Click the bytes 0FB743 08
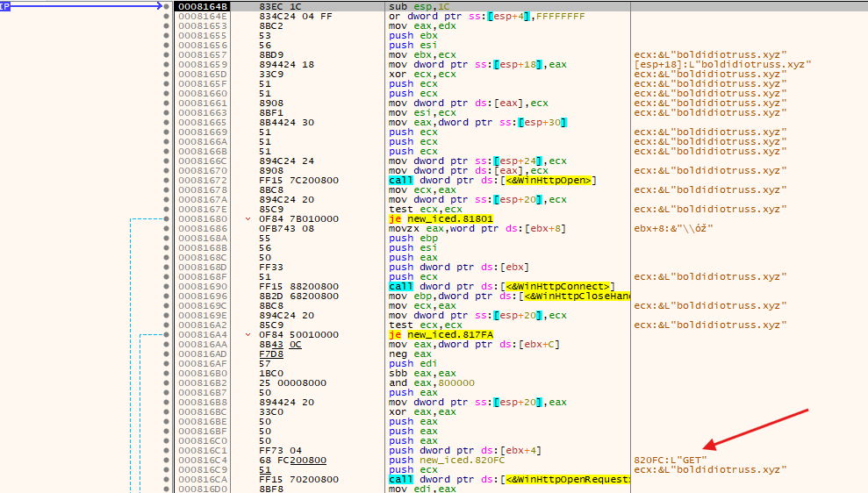This screenshot has height=493, width=868. click(x=286, y=229)
